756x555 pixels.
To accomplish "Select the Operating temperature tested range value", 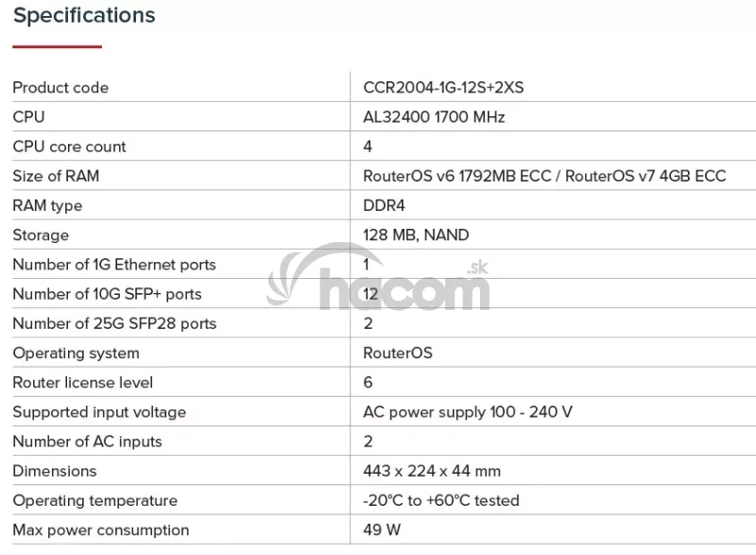I will 441,500.
